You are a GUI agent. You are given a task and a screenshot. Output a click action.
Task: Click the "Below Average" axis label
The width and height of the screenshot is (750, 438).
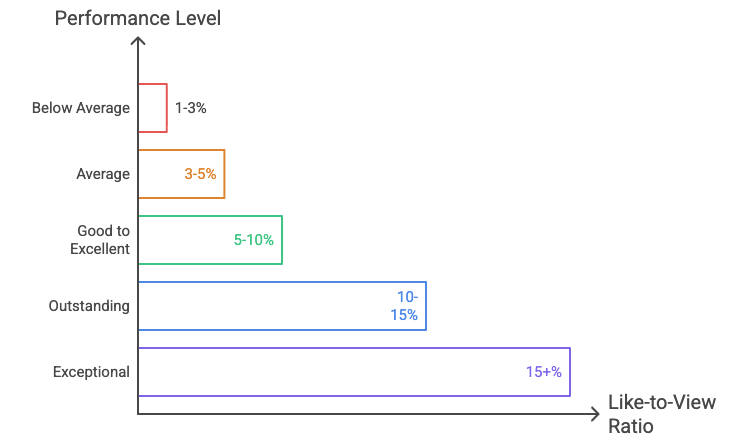(x=81, y=108)
